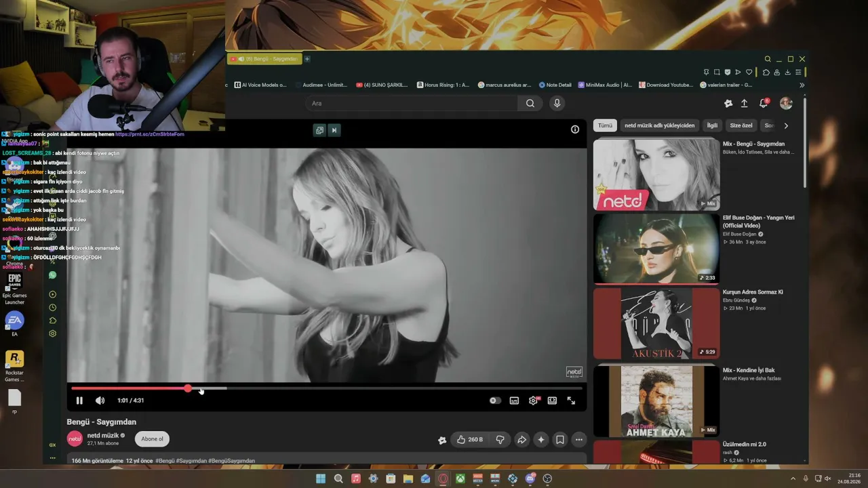
Task: Show hidden system tray icons chevron
Action: pyautogui.click(x=793, y=479)
